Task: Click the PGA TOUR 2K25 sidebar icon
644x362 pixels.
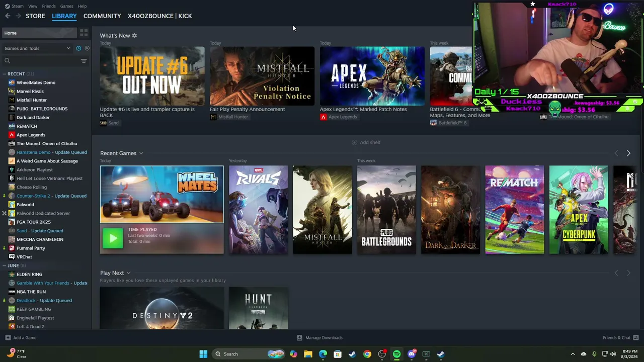Action: pos(12,222)
